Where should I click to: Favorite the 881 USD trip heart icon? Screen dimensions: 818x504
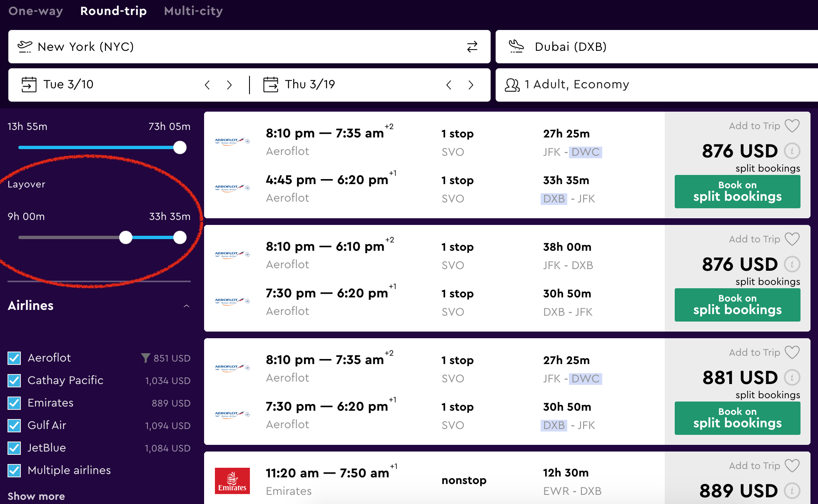coord(792,352)
